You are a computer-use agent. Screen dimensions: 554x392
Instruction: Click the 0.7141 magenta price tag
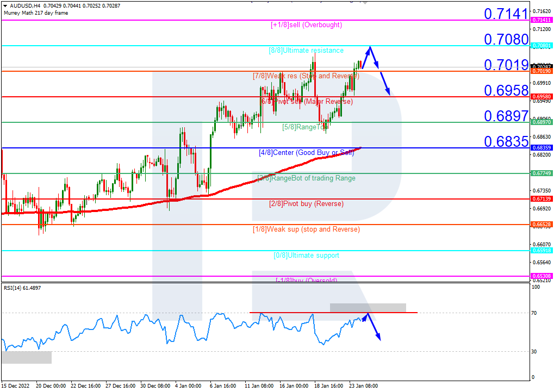tap(541, 20)
